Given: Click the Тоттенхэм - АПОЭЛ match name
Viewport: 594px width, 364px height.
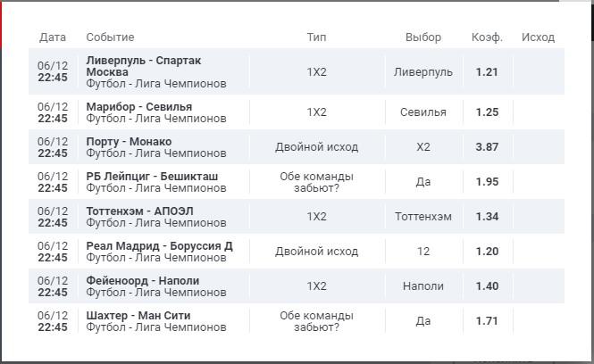Looking at the screenshot, I should pyautogui.click(x=141, y=211).
